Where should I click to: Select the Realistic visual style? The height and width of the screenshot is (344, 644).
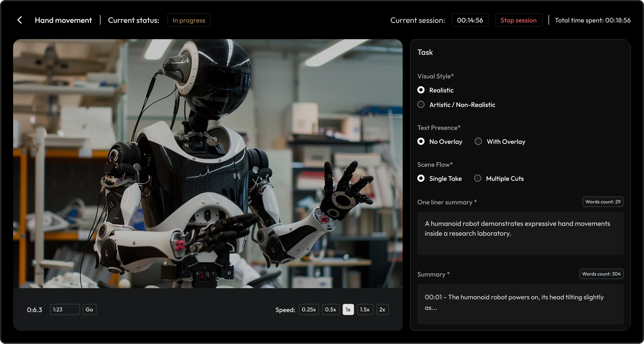click(x=421, y=90)
